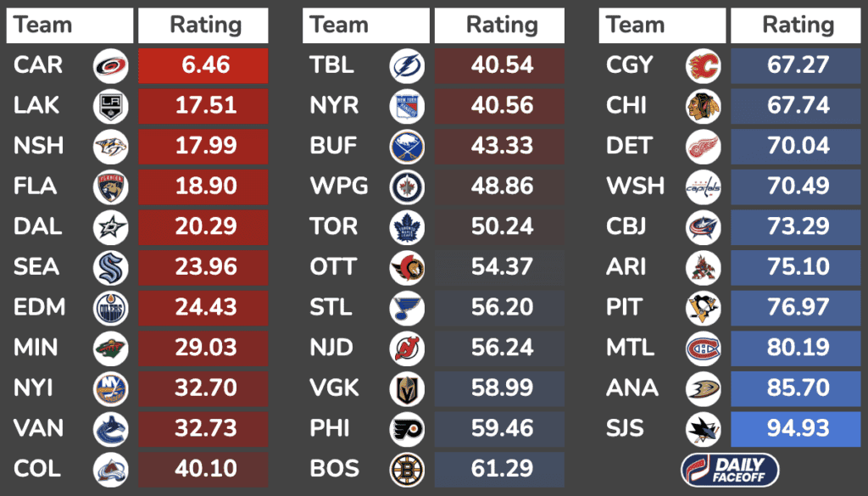Click the MTL team abbreviation label

(x=631, y=348)
